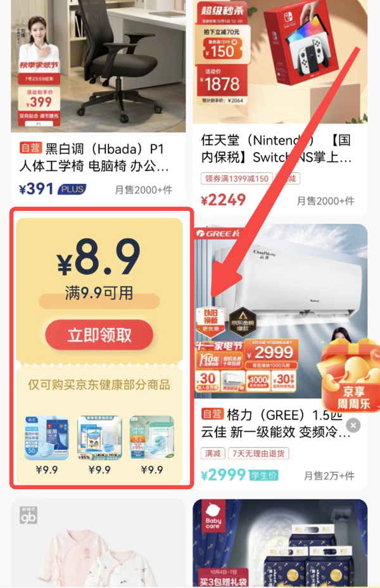The image size is (380, 588).
Task: Open the 格力 GREE air conditioner title
Action: (276, 423)
